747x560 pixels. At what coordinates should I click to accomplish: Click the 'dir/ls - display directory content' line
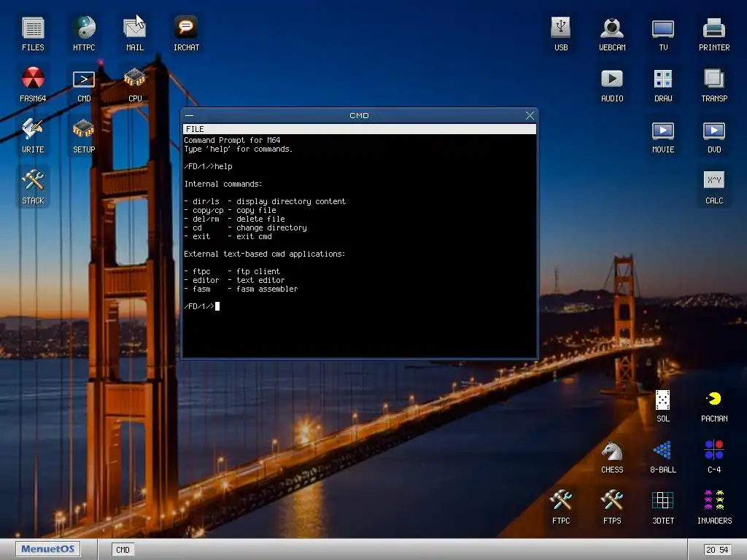coord(265,201)
